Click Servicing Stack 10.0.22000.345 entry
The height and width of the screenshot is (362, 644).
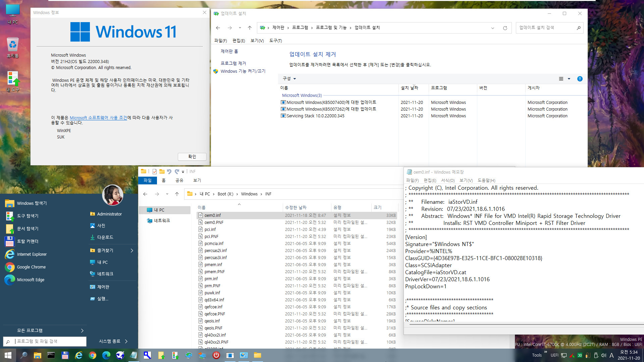[315, 116]
